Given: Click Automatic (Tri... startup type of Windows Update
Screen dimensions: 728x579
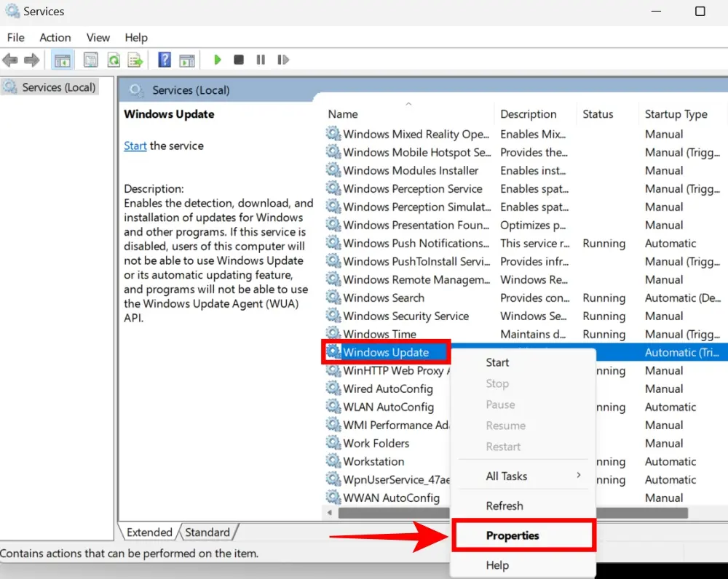Looking at the screenshot, I should 681,352.
